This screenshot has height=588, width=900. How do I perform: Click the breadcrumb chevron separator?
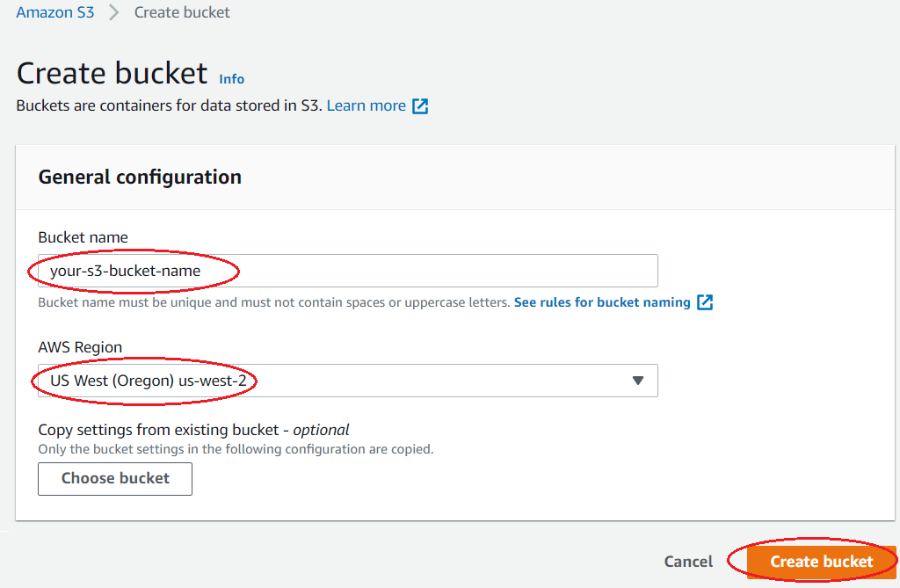(x=114, y=13)
